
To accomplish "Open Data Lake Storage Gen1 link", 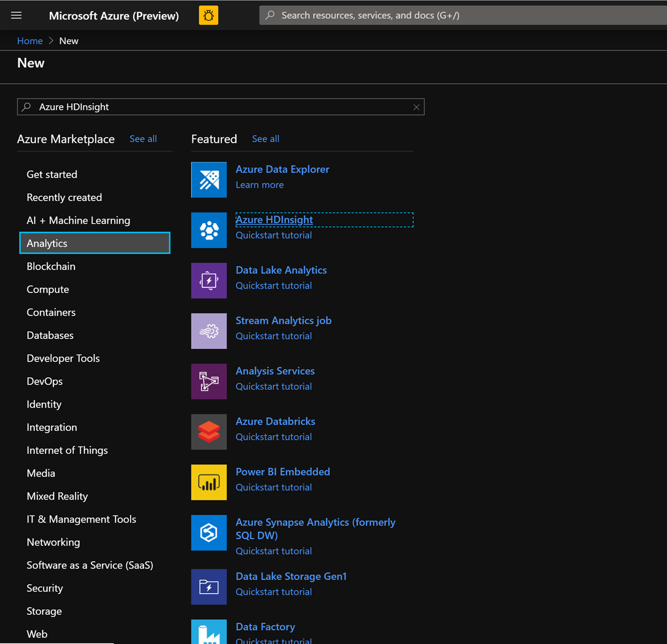I will [x=292, y=576].
